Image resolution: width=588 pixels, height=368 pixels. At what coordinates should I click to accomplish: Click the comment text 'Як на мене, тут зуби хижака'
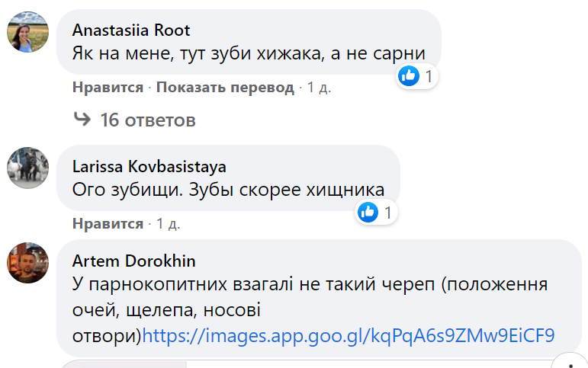(248, 53)
